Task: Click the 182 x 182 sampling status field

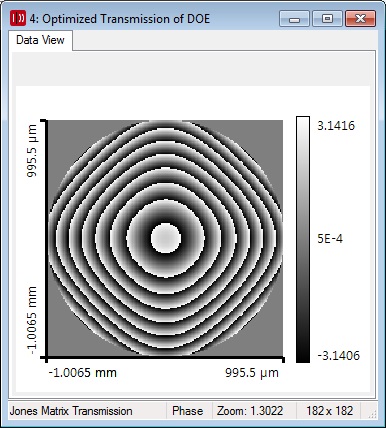Action: point(329,411)
